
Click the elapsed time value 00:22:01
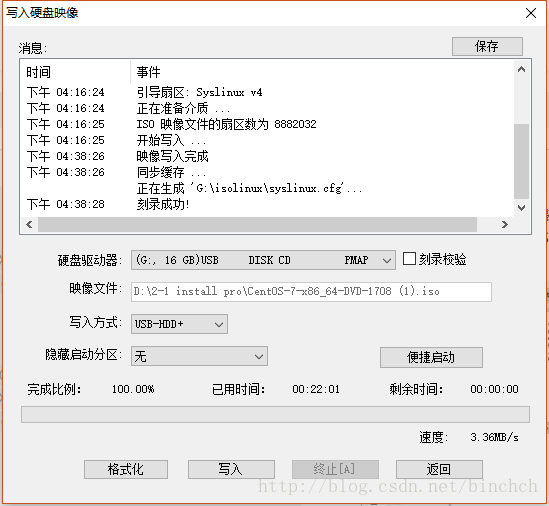[x=316, y=389]
